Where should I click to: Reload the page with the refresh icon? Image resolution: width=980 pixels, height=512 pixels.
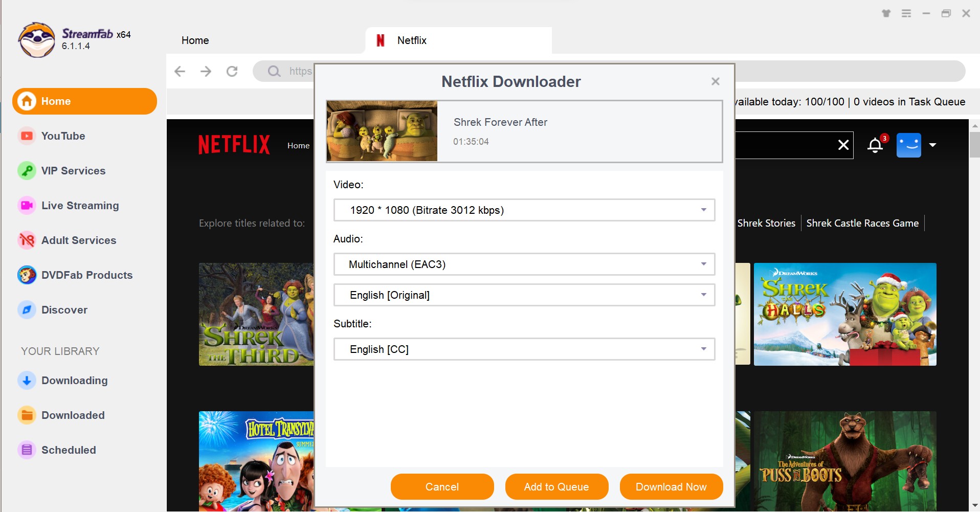pyautogui.click(x=232, y=71)
